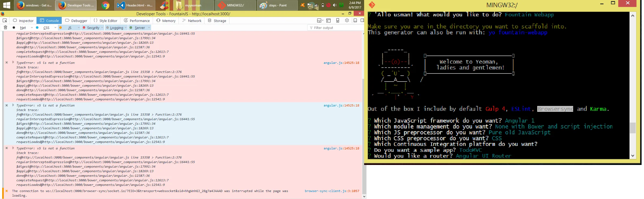Click the MINGW32 terminal scroll down arrow

pos(632,156)
